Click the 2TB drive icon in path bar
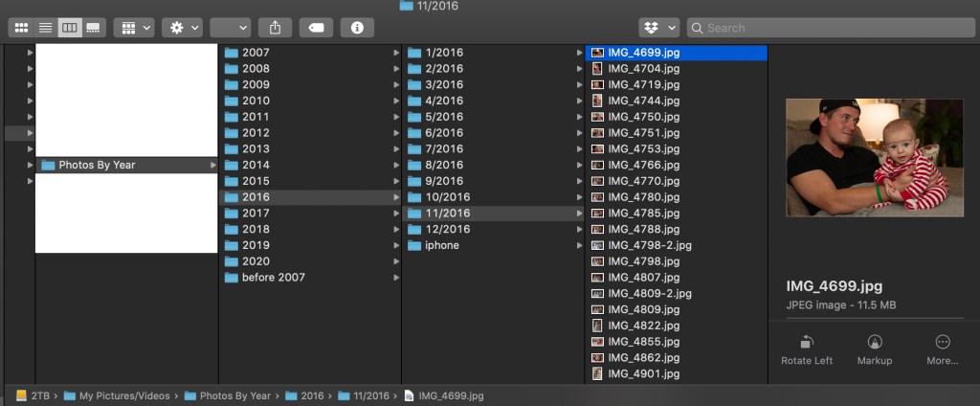980x406 pixels. (x=21, y=395)
